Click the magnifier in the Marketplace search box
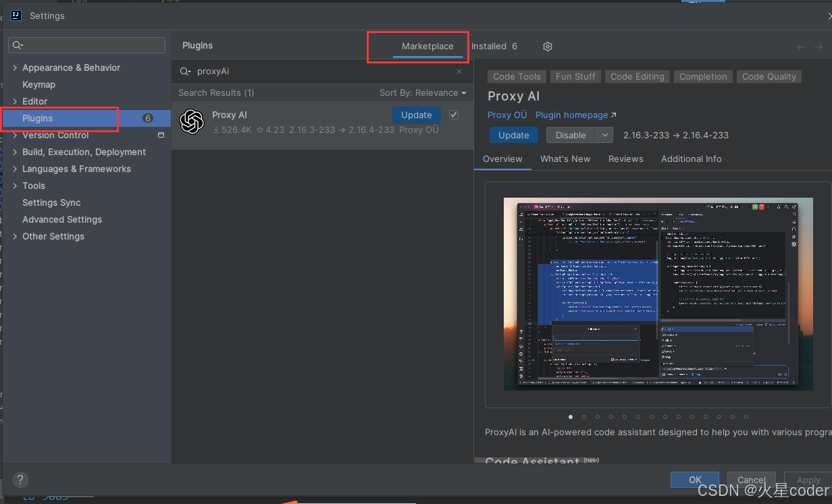Screen dimensions: 832x504 [x=183, y=71]
